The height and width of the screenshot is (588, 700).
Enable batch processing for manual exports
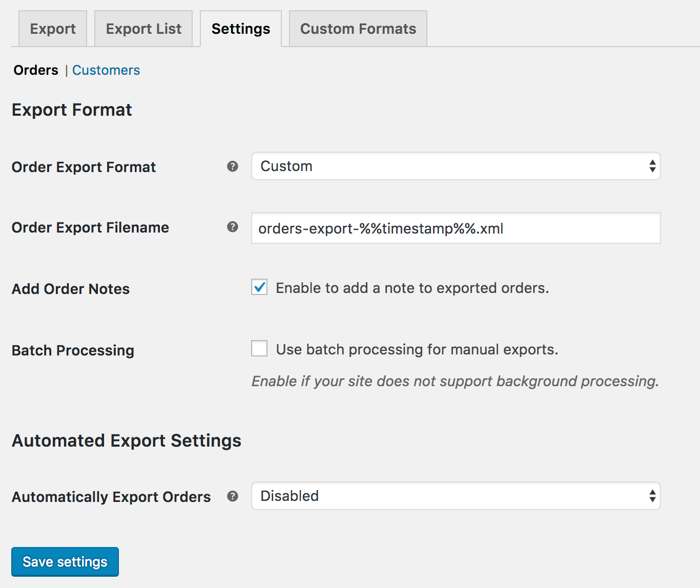pyautogui.click(x=259, y=349)
